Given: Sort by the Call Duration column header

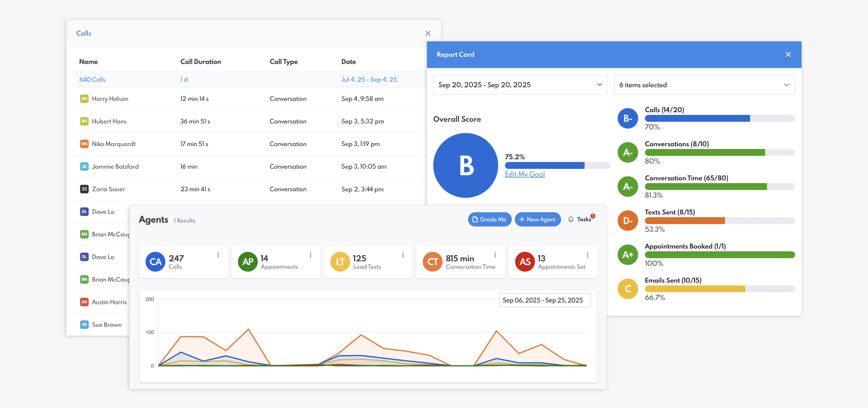Looking at the screenshot, I should pos(201,62).
